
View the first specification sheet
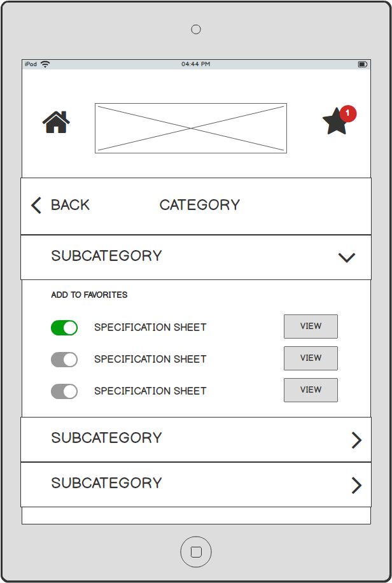click(x=311, y=327)
